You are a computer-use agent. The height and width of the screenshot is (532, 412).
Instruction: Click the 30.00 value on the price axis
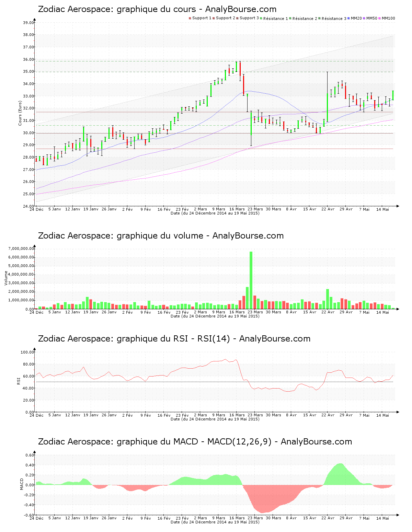(x=28, y=133)
